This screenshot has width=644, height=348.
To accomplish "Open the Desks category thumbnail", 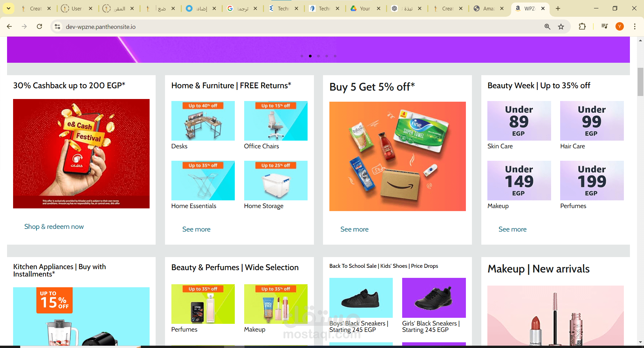I will click(203, 121).
